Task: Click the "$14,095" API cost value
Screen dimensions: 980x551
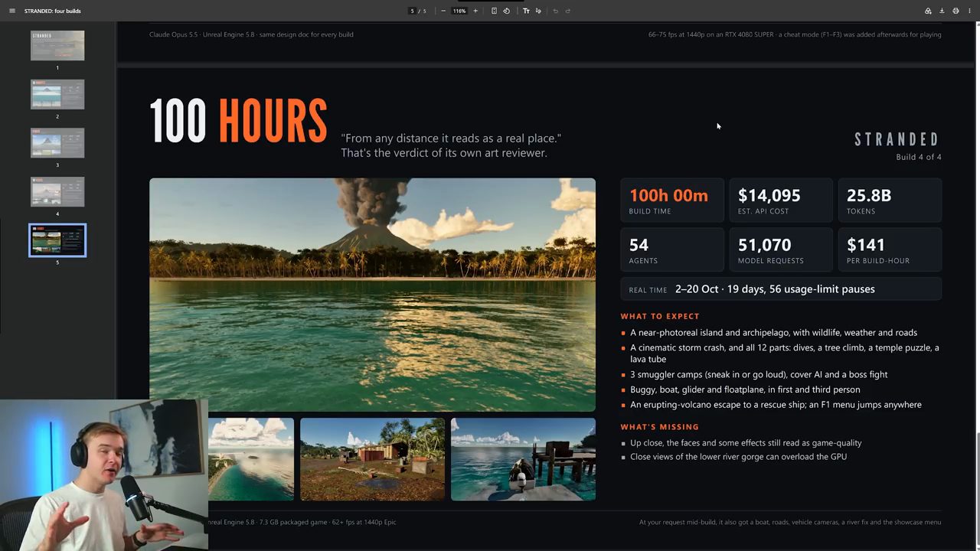Action: (x=769, y=196)
